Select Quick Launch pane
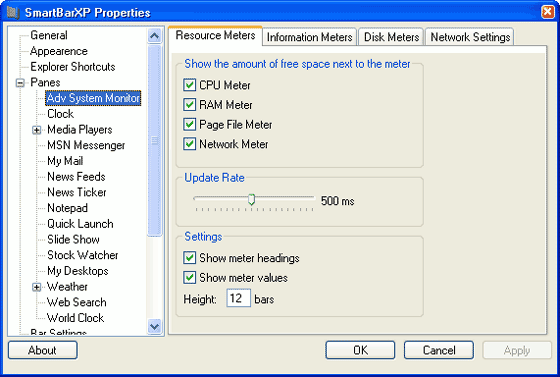The image size is (560, 377). click(x=80, y=224)
